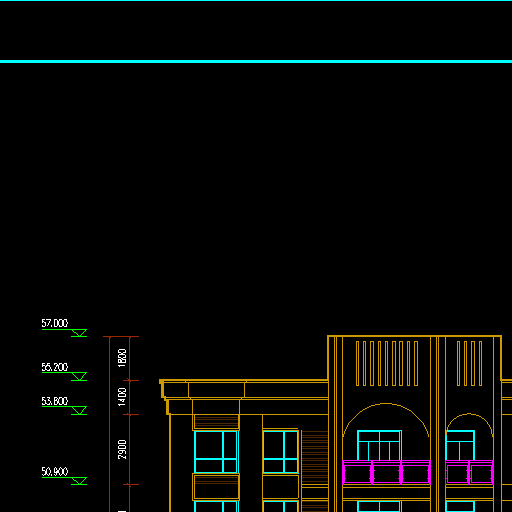The image size is (512, 512).
Task: Click the 2900 dimension text
Action: click(x=122, y=449)
